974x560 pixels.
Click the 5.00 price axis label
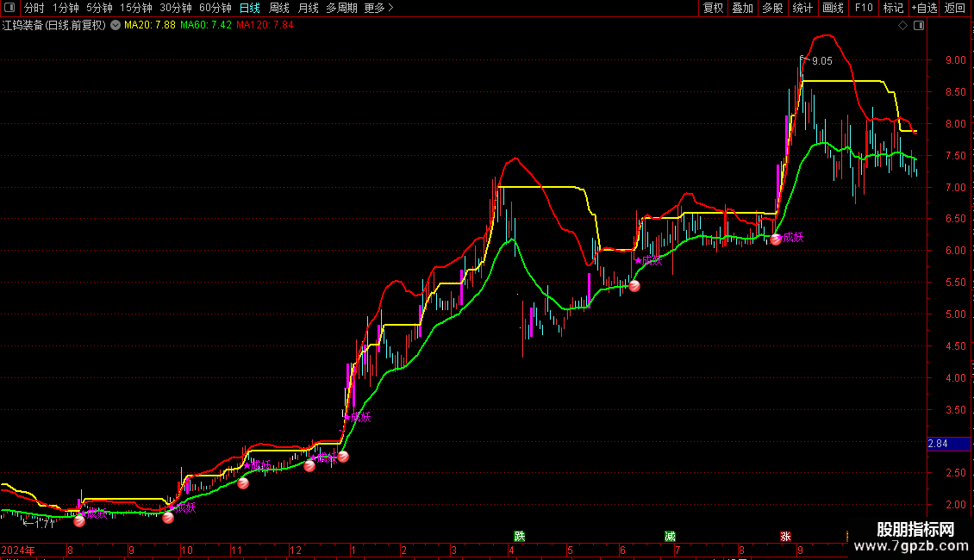[x=955, y=314]
